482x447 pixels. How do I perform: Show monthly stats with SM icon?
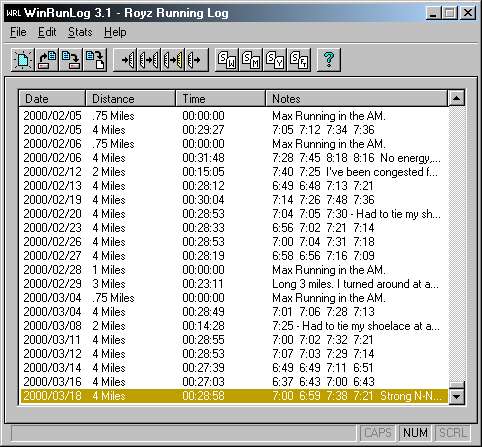tap(251, 60)
